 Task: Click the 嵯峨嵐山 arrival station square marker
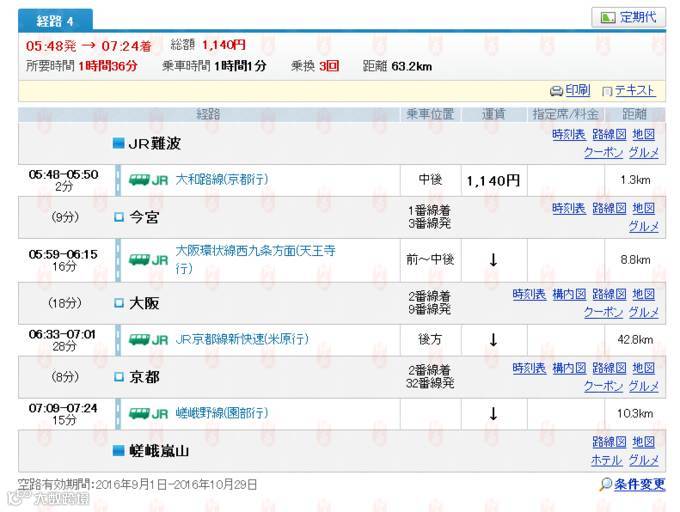pyautogui.click(x=118, y=451)
